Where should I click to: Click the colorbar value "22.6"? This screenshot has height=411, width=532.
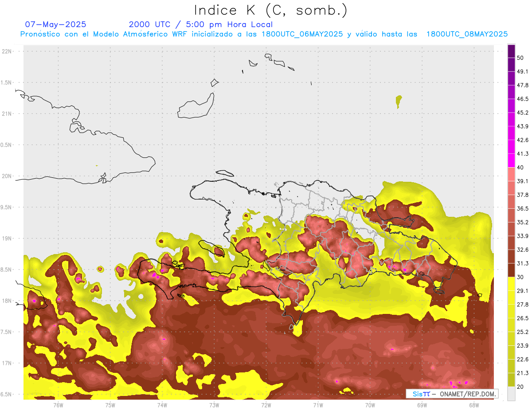(522, 360)
